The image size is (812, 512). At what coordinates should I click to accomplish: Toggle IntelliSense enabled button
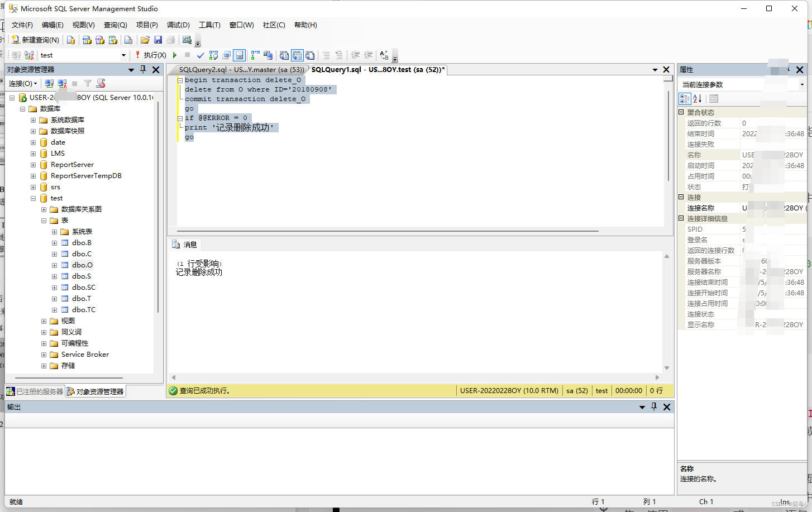pos(239,55)
